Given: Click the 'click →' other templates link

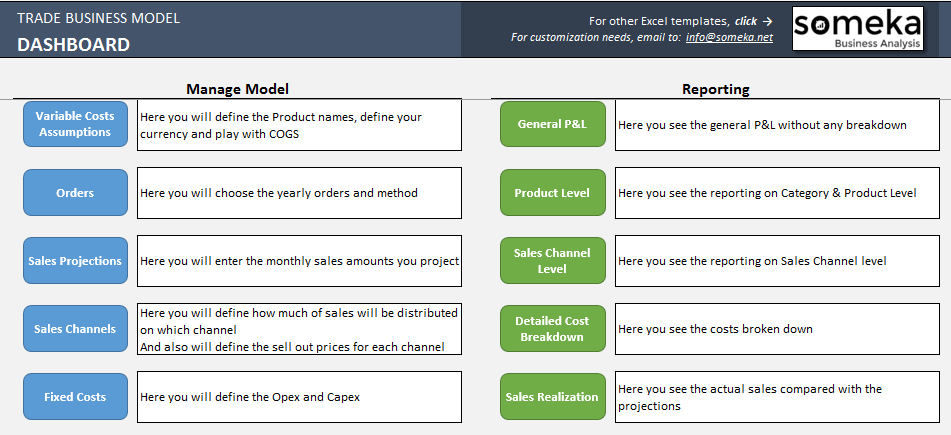Looking at the screenshot, I should [753, 21].
